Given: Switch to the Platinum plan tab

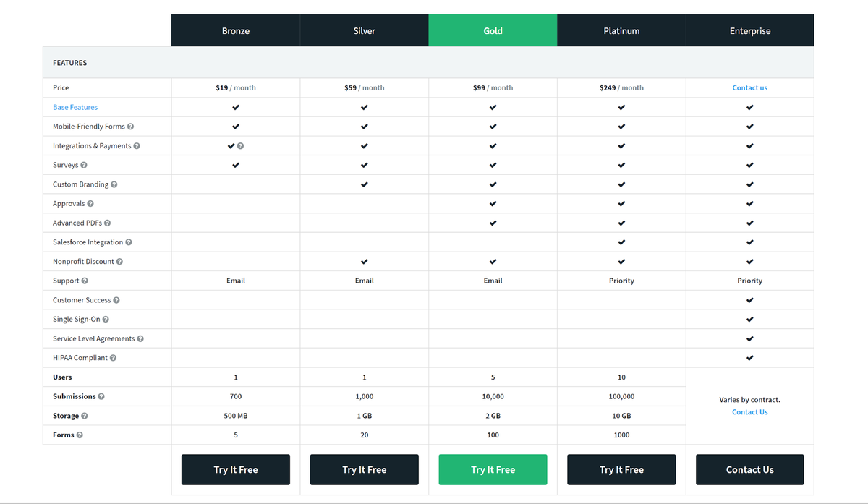Looking at the screenshot, I should (621, 30).
